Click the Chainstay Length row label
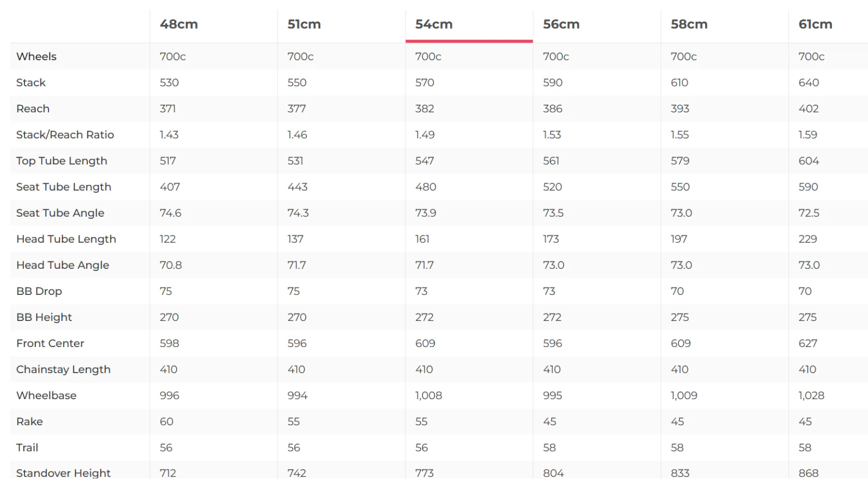The height and width of the screenshot is (488, 868). pos(63,369)
